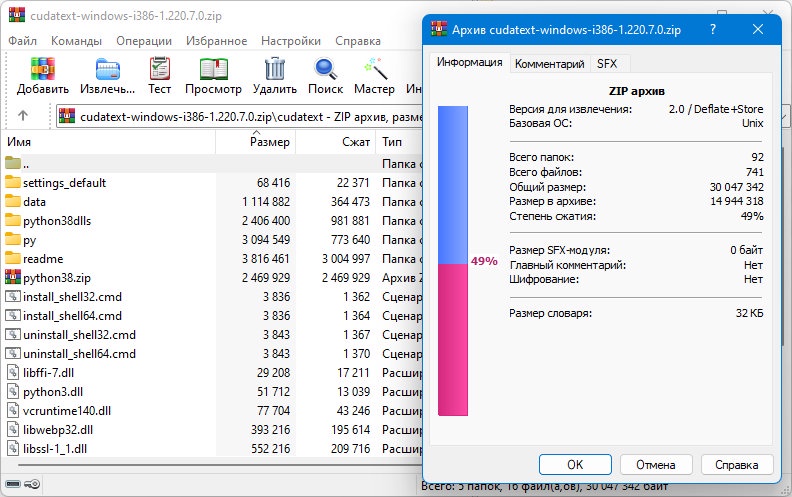Run the Тест (Test) archive tool
Viewport: 792px width, 497px height.
click(x=160, y=69)
